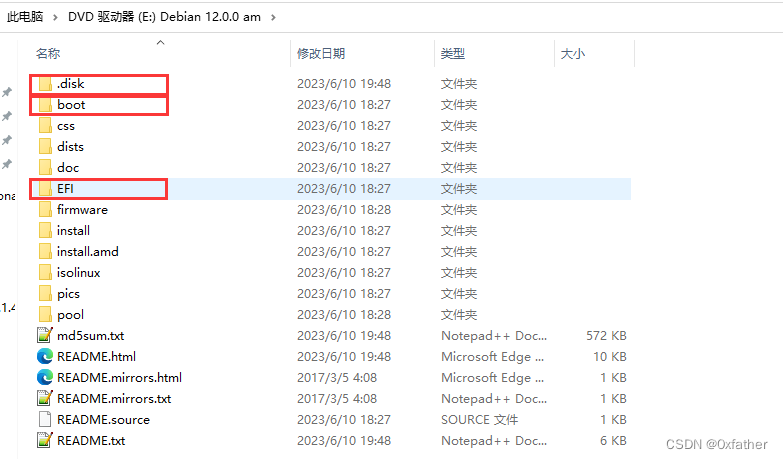Image resolution: width=783 pixels, height=459 pixels.
Task: Select the folder name firmware
Action: [82, 210]
